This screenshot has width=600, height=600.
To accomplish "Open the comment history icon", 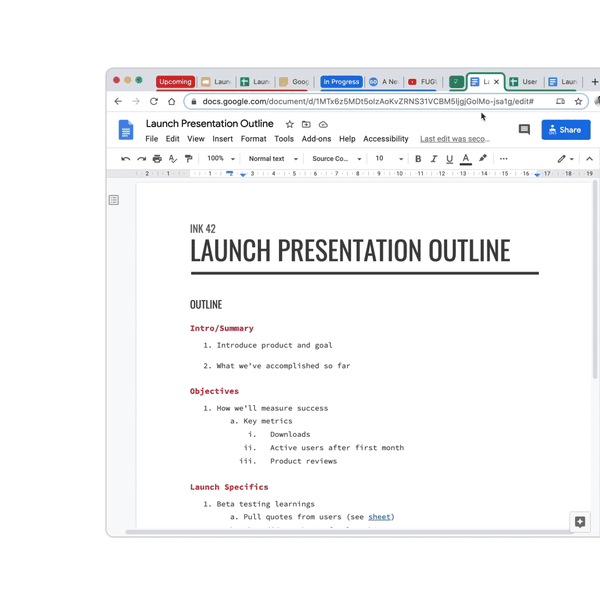I will [x=524, y=130].
